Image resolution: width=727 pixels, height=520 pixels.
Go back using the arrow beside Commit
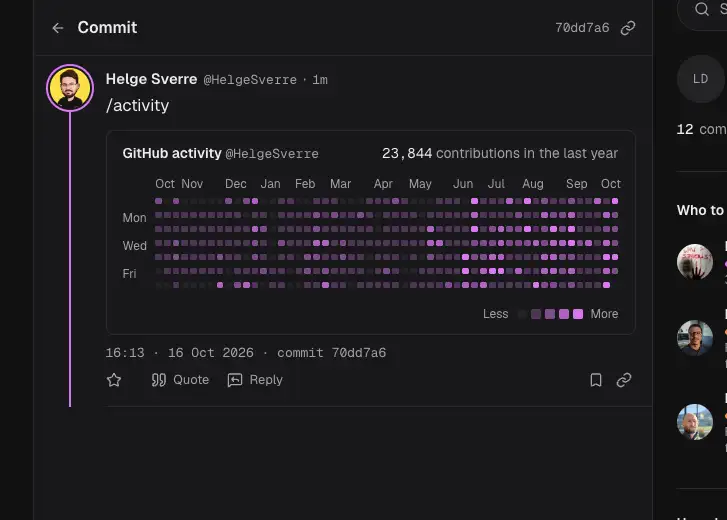point(57,28)
